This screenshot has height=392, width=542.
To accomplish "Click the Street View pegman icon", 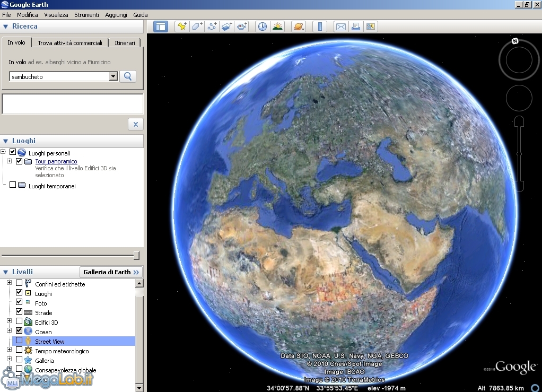I will pos(28,341).
